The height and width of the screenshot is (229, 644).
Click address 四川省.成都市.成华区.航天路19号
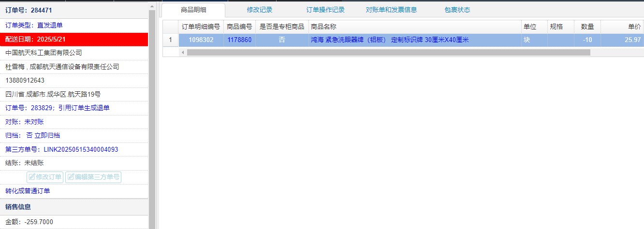coord(53,94)
